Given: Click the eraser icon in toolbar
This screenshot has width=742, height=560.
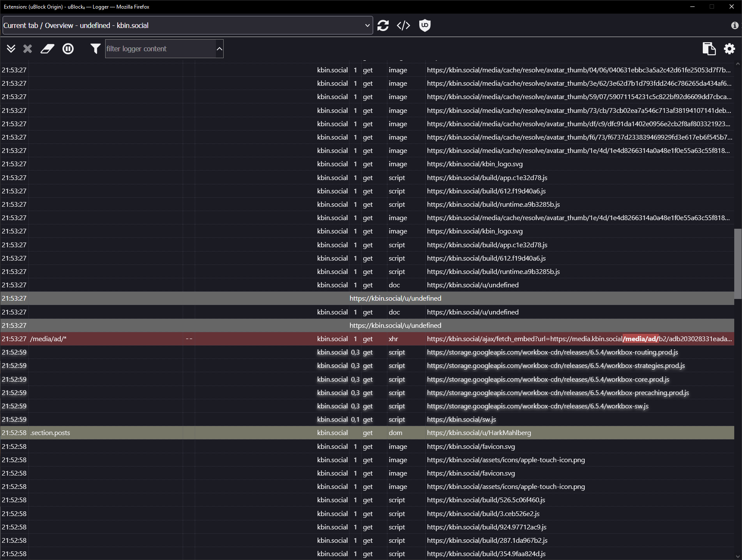Looking at the screenshot, I should click(x=47, y=49).
